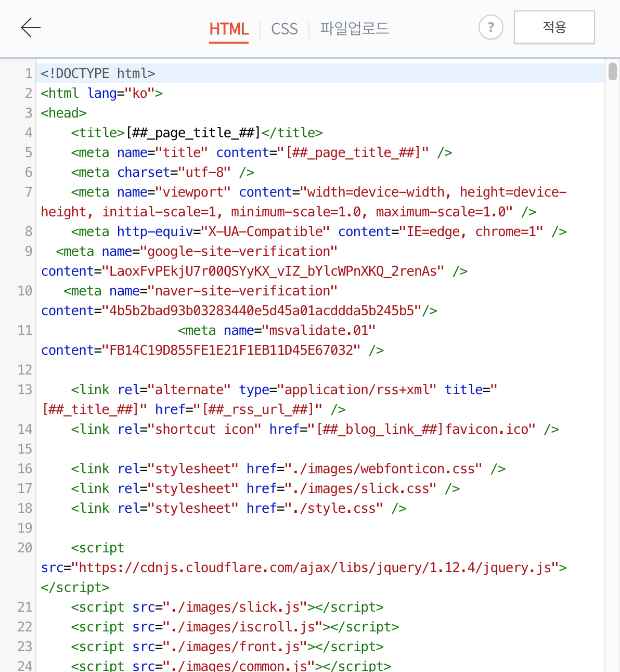Click the html lang="ko" line

pyautogui.click(x=102, y=93)
